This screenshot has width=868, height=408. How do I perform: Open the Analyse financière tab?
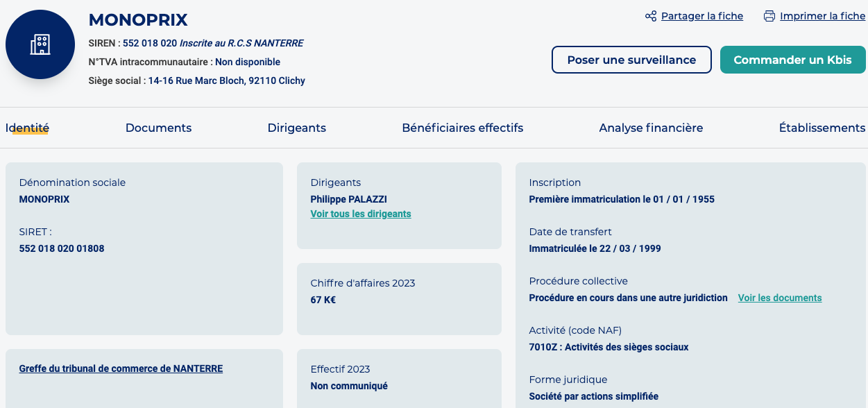point(651,128)
